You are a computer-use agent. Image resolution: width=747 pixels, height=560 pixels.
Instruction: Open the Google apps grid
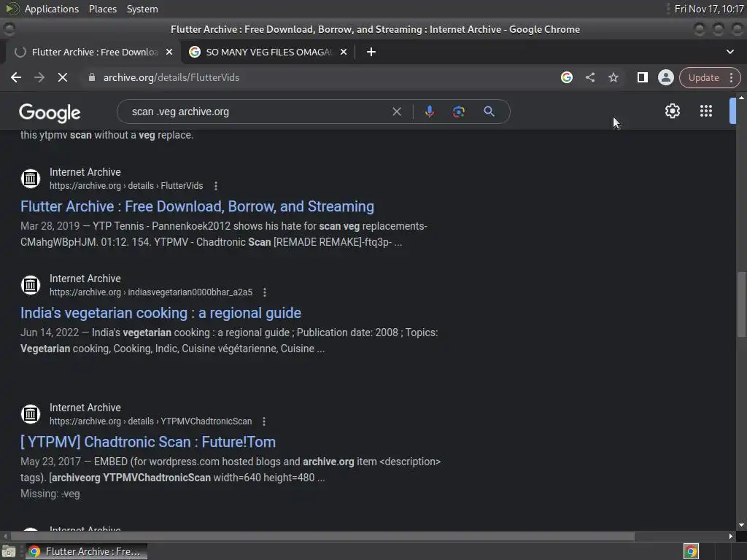click(705, 111)
